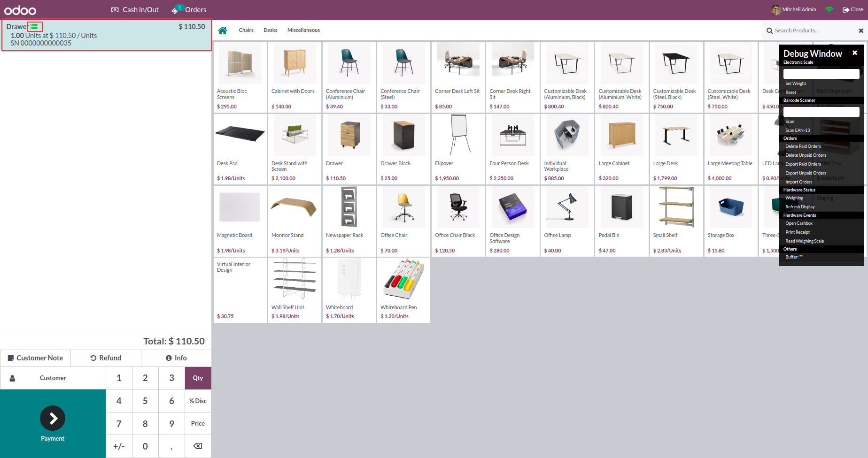The image size is (868, 458).
Task: Click Scan EAN-13 in Debug Window
Action: click(798, 130)
